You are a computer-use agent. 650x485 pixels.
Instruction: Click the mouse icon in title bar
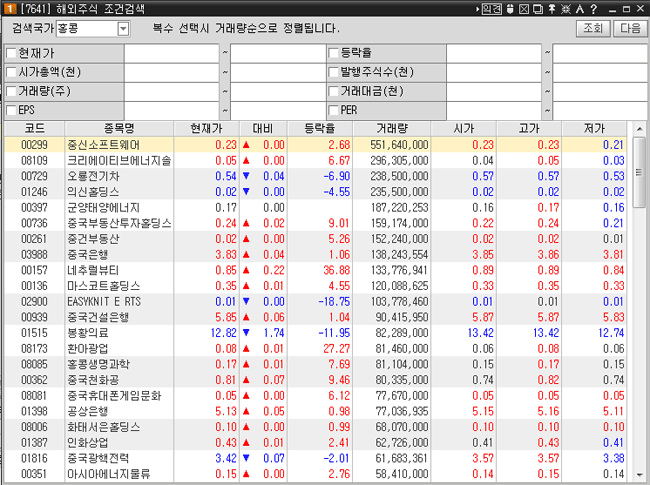(510, 9)
